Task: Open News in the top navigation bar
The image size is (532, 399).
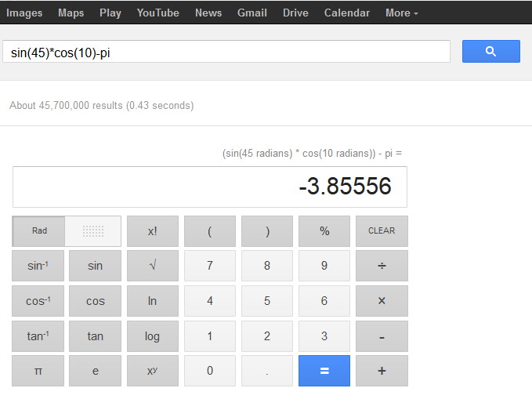Action: [x=208, y=13]
